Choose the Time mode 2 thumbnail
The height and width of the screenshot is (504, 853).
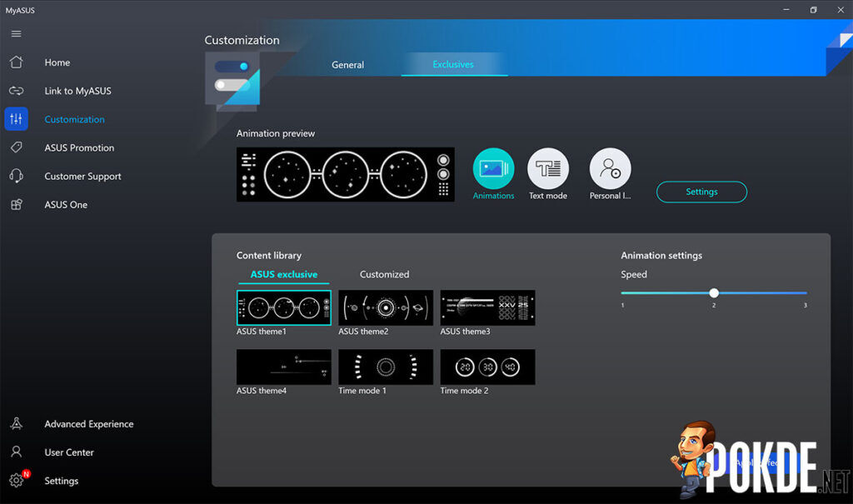pyautogui.click(x=487, y=367)
